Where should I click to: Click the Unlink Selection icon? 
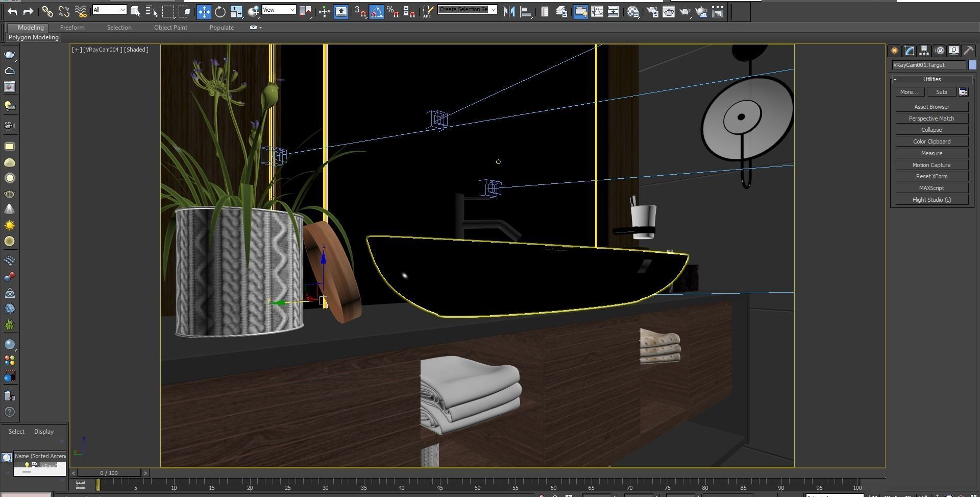click(x=64, y=11)
